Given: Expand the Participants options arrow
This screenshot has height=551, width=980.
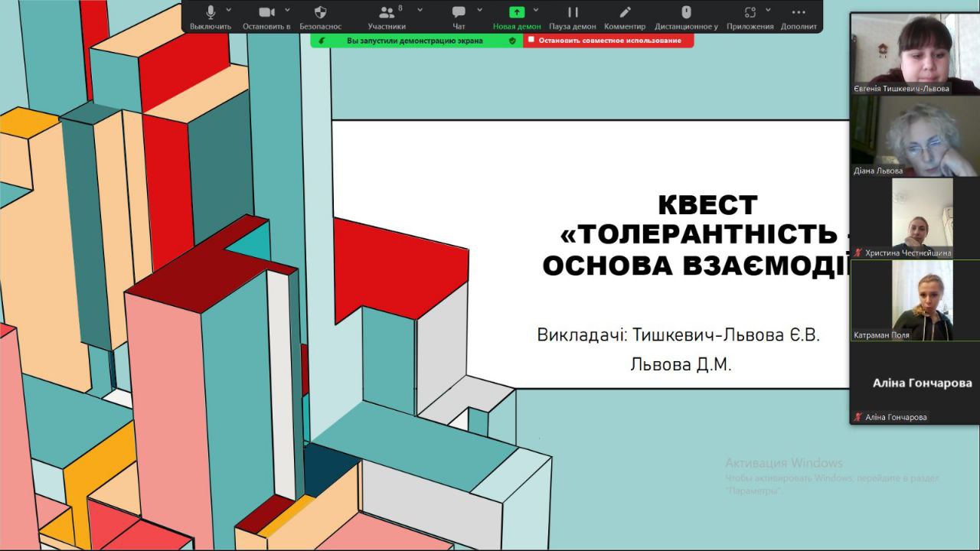Looking at the screenshot, I should [x=420, y=10].
